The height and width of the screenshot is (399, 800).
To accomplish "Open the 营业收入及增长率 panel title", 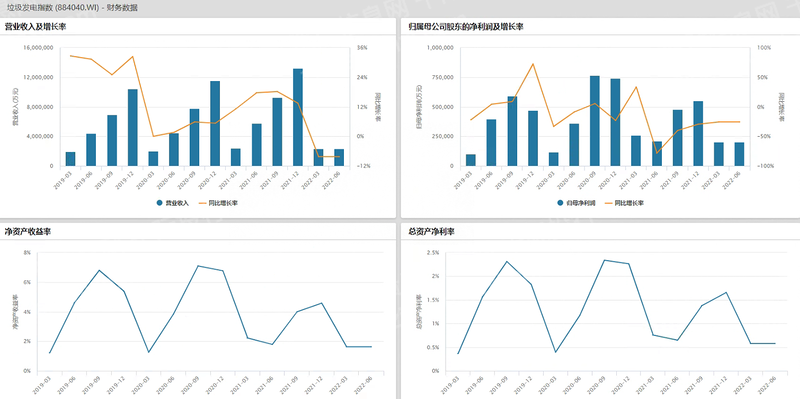I will tap(36, 27).
